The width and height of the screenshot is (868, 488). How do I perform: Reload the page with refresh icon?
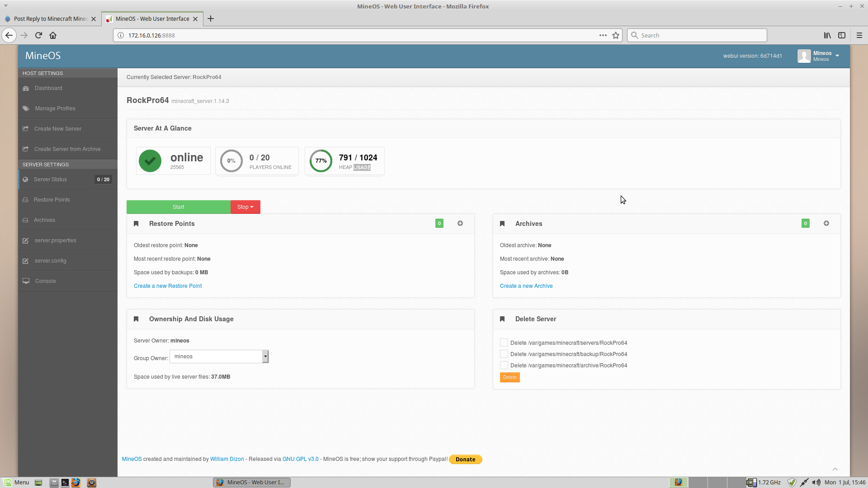38,35
